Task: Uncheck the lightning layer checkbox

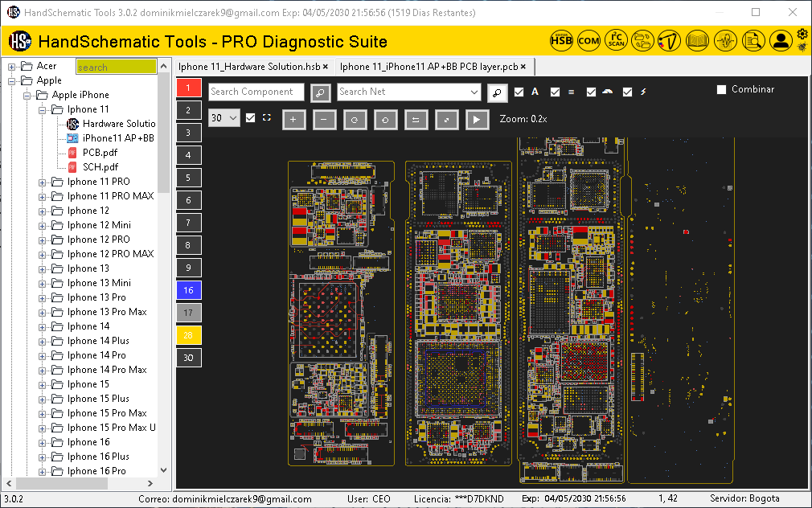Action: (x=628, y=92)
